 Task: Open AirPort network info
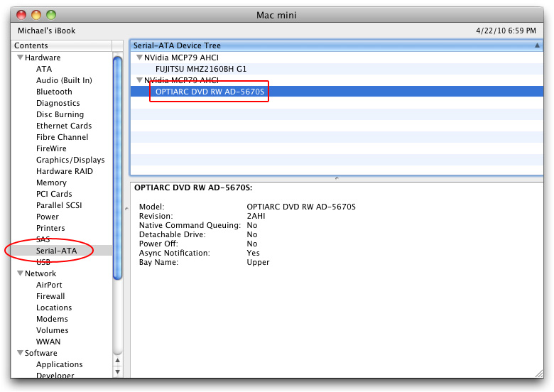(49, 285)
